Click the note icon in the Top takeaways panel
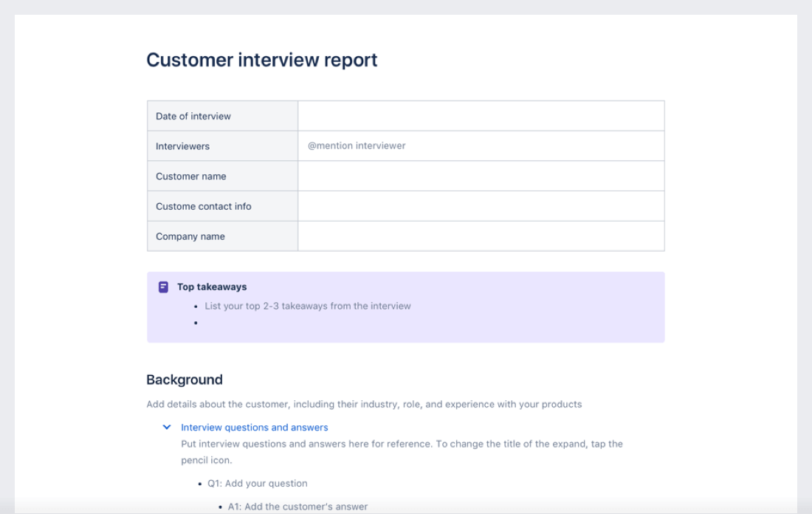This screenshot has width=812, height=514. (162, 287)
